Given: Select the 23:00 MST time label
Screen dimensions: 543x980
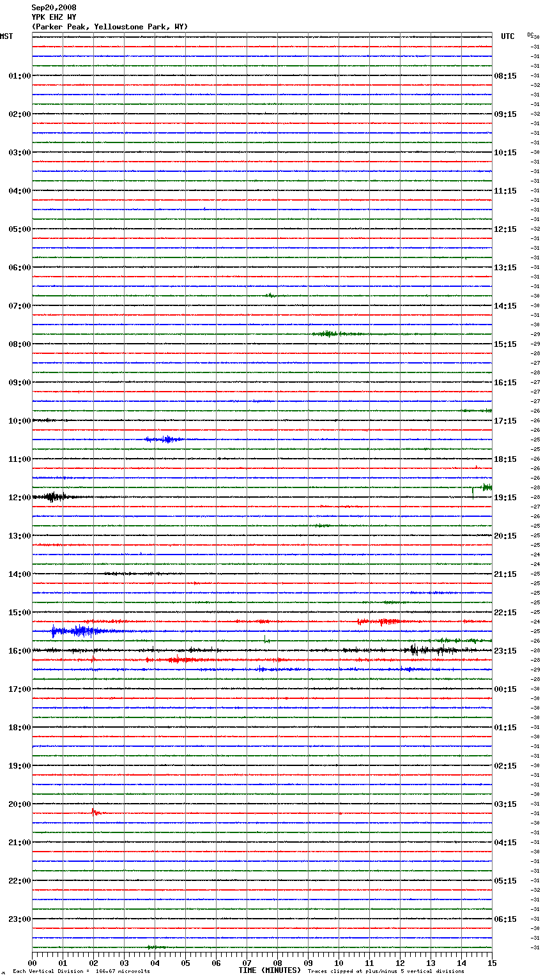Looking at the screenshot, I should (x=19, y=919).
